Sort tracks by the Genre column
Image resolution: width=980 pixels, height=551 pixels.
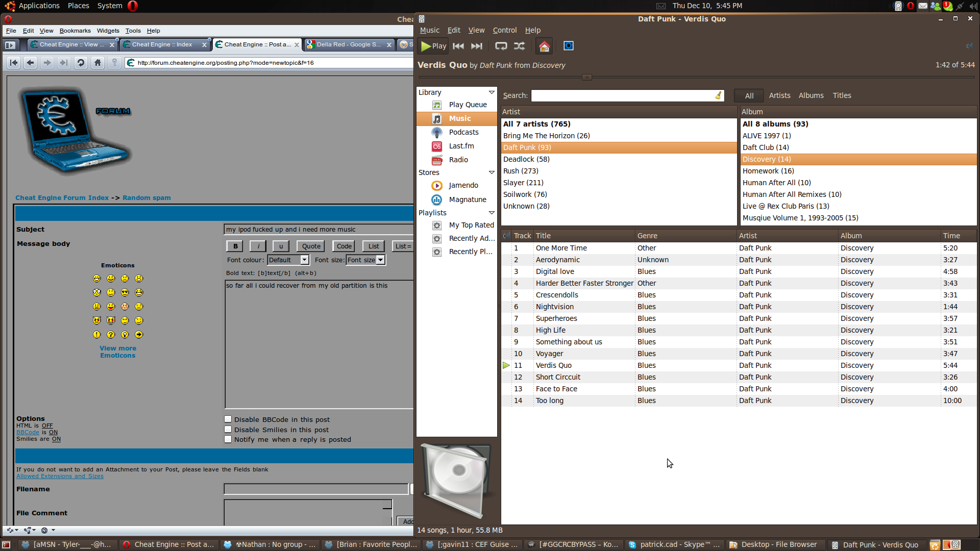coord(685,236)
